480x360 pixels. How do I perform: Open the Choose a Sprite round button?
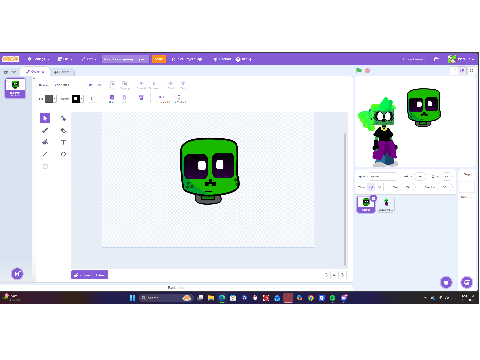click(446, 282)
